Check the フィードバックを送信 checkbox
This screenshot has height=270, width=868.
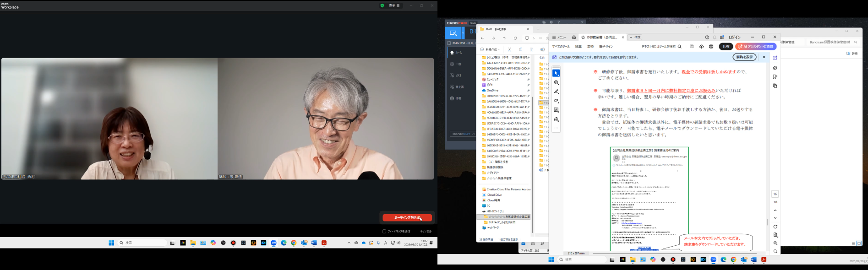tap(384, 231)
